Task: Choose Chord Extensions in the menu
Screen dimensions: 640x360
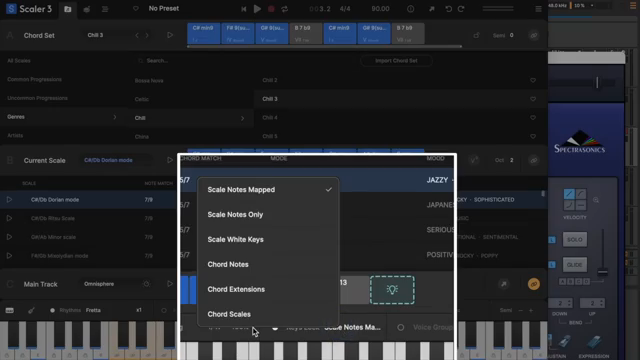Action: [x=268, y=289]
